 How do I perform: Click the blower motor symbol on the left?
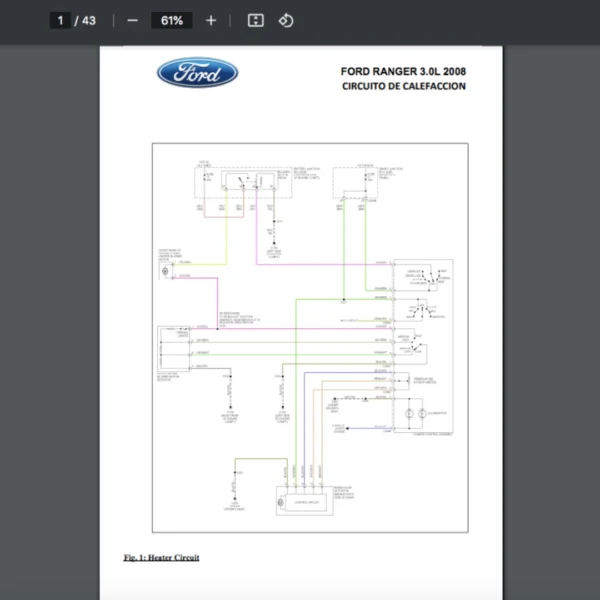click(x=162, y=272)
